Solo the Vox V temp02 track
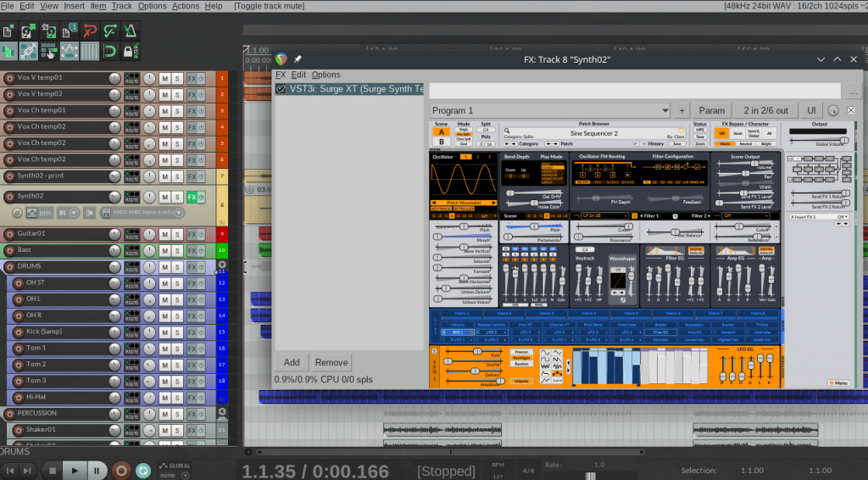This screenshot has width=868, height=480. pyautogui.click(x=177, y=95)
